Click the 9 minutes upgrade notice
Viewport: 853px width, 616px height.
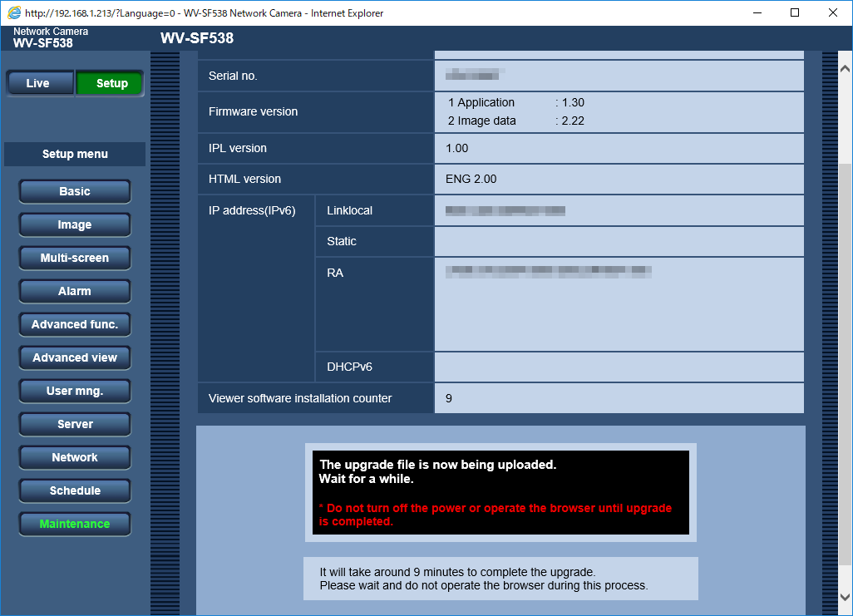pyautogui.click(x=484, y=579)
